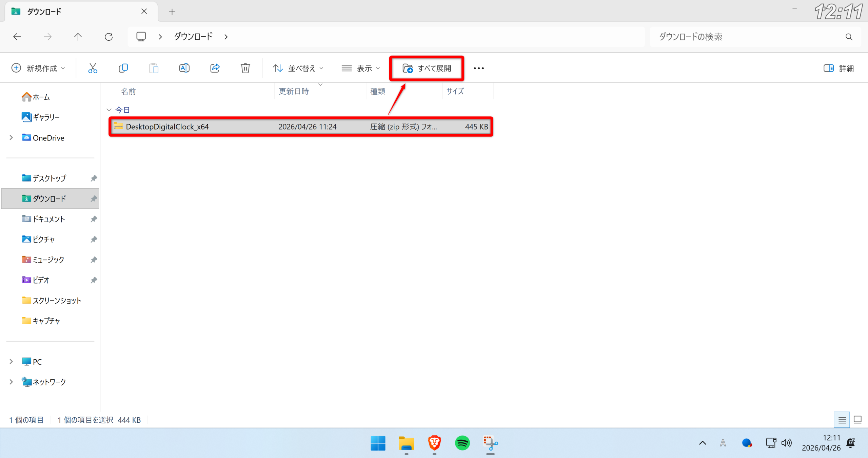The height and width of the screenshot is (458, 868).
Task: Click the ダウンロードの検索 search field
Action: [x=746, y=37]
